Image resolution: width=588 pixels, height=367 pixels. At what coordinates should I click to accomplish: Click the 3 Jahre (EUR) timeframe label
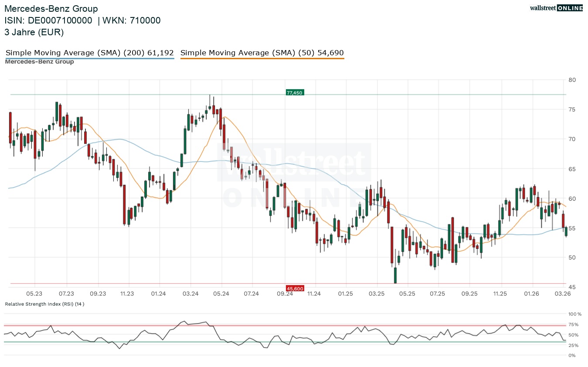(x=34, y=32)
